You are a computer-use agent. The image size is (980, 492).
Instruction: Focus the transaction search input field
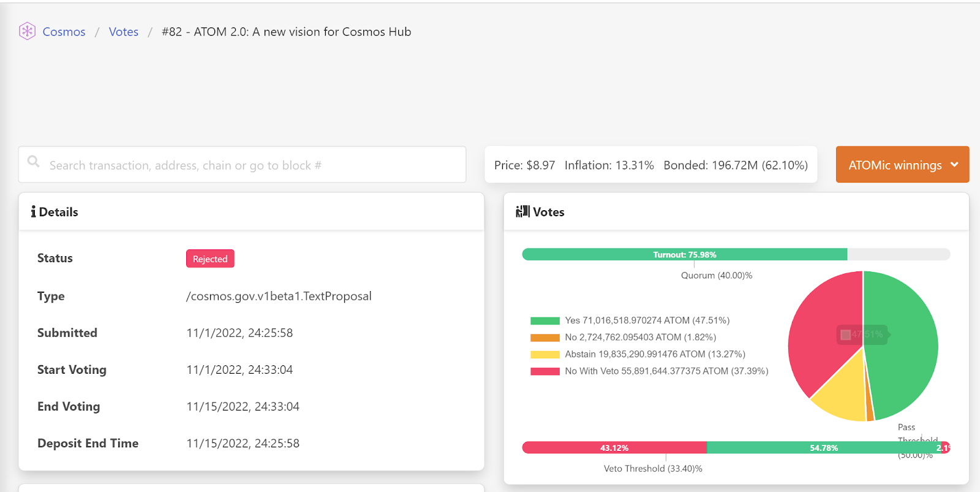click(251, 165)
